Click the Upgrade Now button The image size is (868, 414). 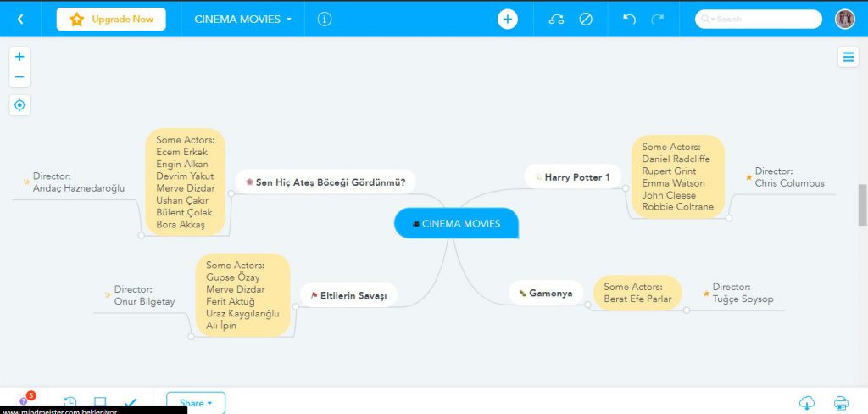click(111, 19)
